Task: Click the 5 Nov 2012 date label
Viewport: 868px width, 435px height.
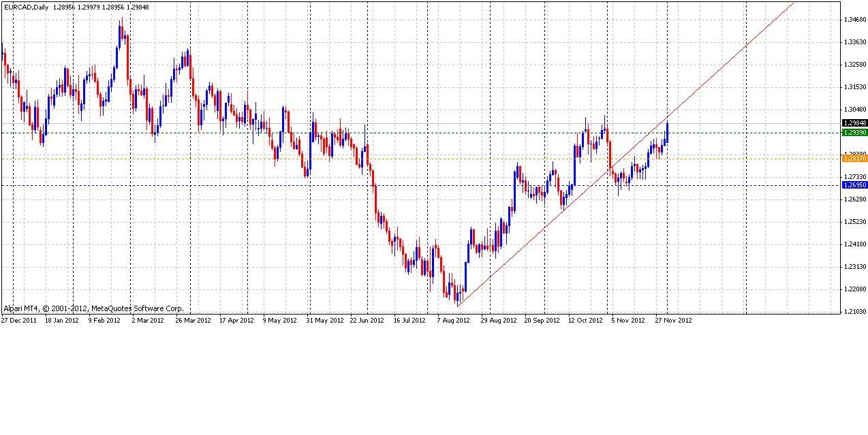Action: 628,320
